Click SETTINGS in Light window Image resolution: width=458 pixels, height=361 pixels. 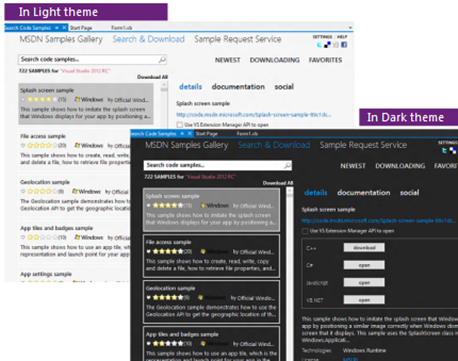322,37
